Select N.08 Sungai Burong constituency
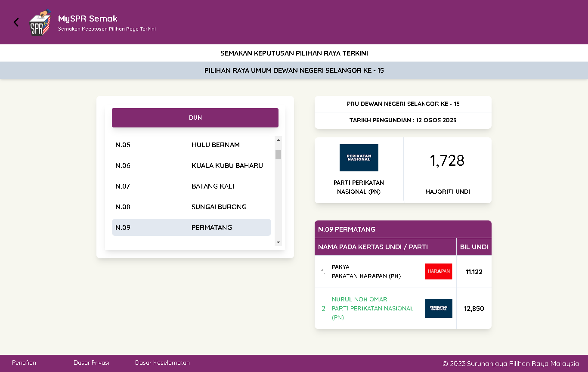This screenshot has height=372, width=588. coord(192,207)
